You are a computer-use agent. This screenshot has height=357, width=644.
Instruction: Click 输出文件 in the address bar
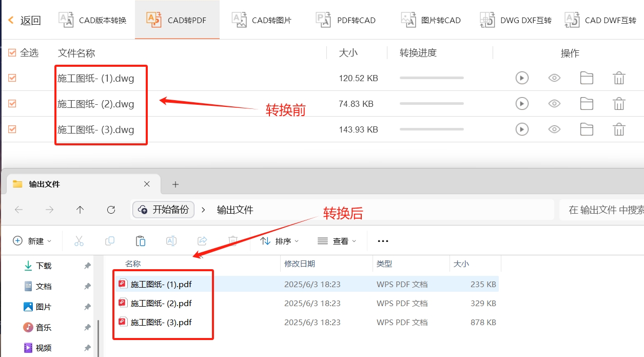tap(235, 210)
